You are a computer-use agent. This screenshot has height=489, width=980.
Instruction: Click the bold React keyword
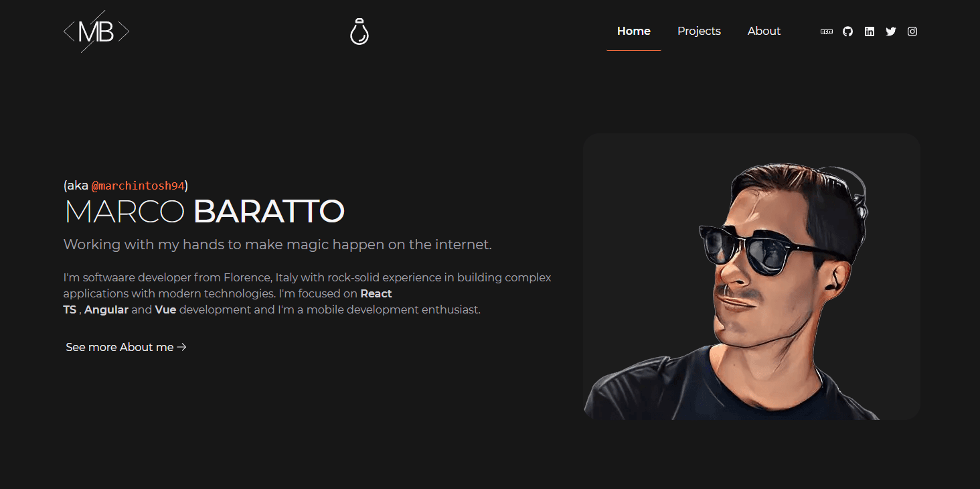pos(376,293)
